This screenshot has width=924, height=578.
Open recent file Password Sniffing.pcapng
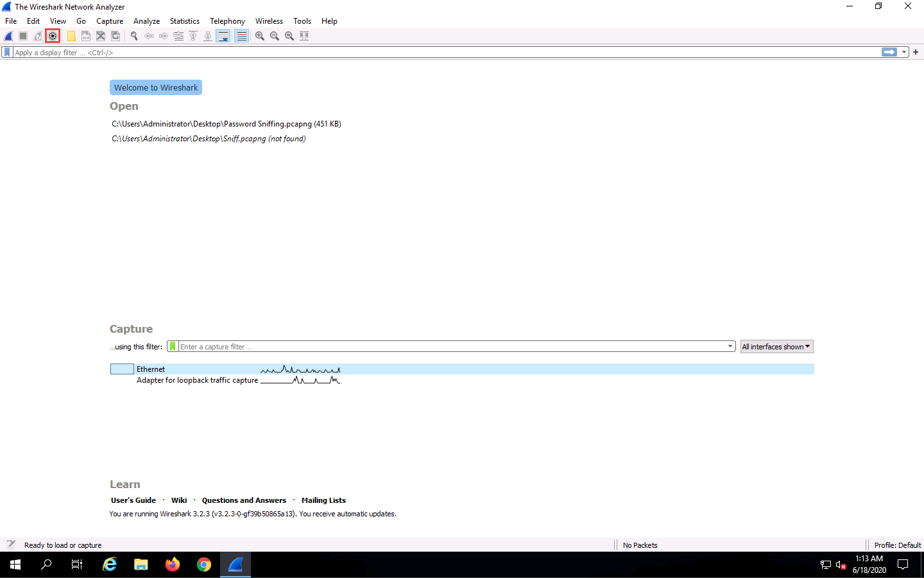(x=227, y=124)
